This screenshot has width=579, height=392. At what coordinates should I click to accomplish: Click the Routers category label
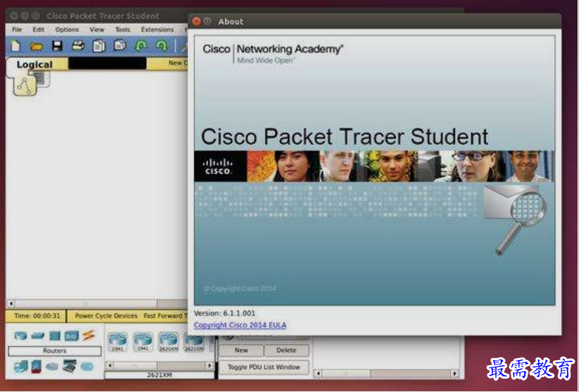pyautogui.click(x=55, y=351)
